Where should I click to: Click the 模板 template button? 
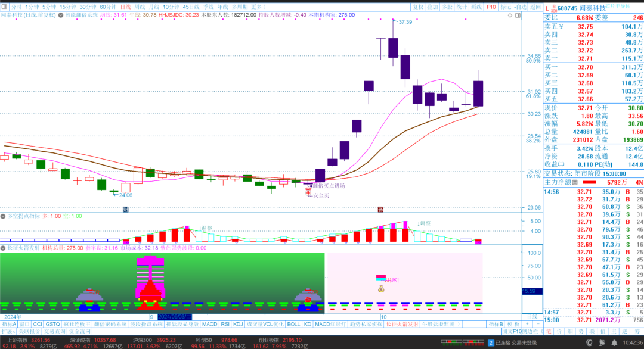(513, 324)
